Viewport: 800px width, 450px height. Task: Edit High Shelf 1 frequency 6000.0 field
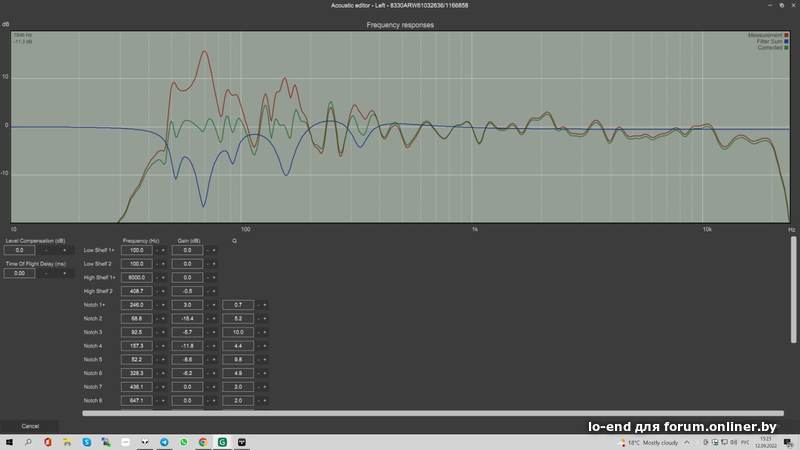tap(136, 278)
